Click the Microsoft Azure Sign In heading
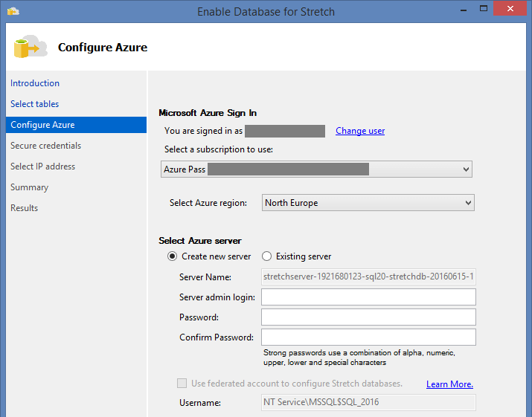This screenshot has height=417, width=532. point(208,113)
